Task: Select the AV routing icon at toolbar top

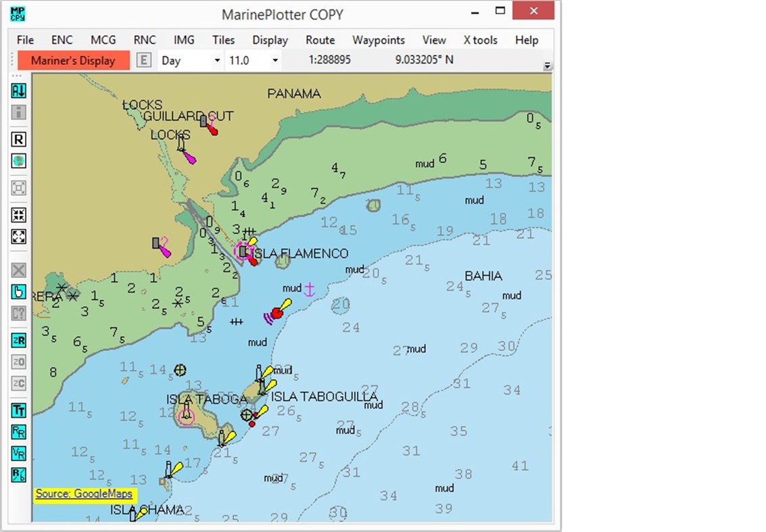Action: click(18, 91)
